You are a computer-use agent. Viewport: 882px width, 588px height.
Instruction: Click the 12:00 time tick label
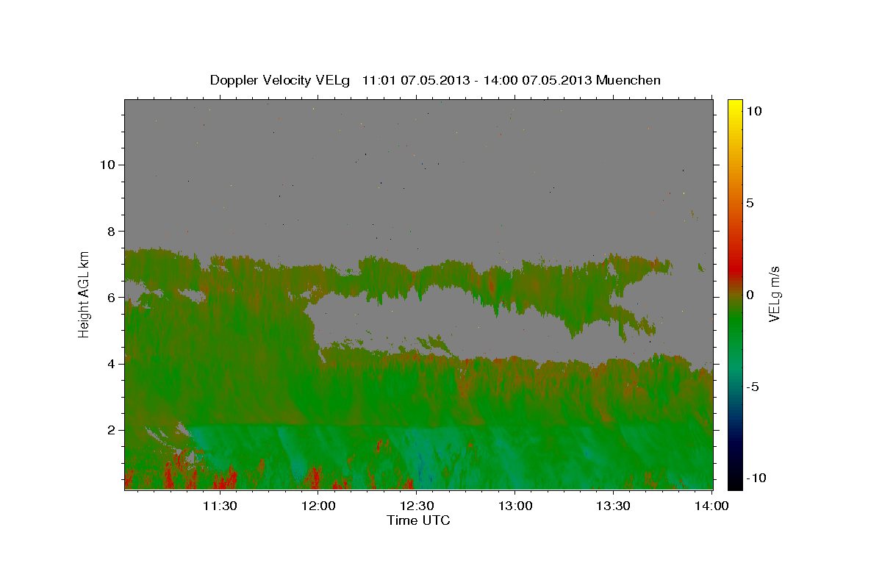click(x=318, y=506)
